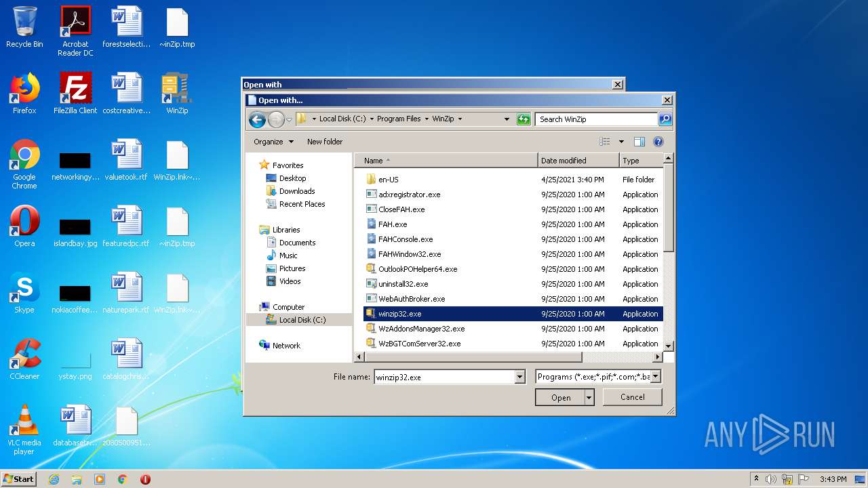Click the Open button

(560, 398)
